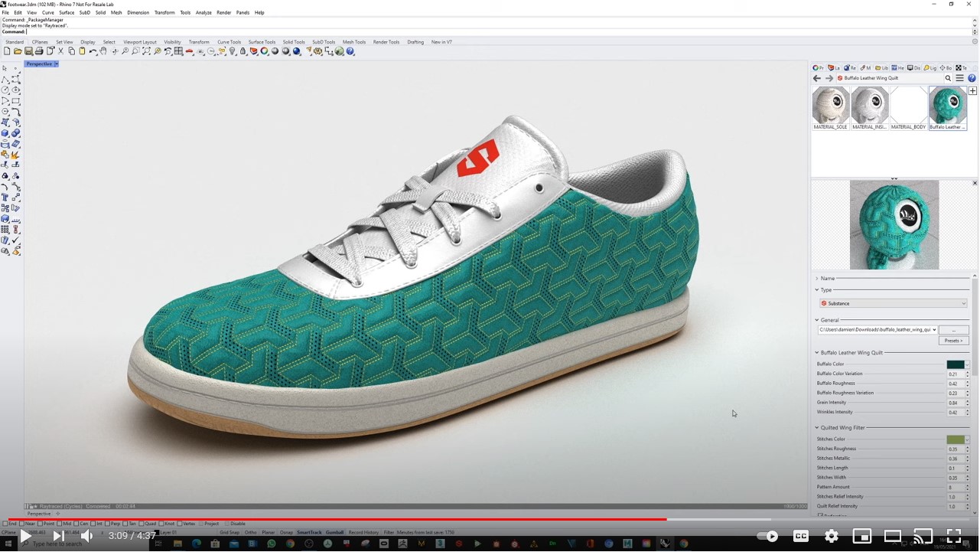Open the Panels menu
This screenshot has width=980, height=552.
pos(243,12)
